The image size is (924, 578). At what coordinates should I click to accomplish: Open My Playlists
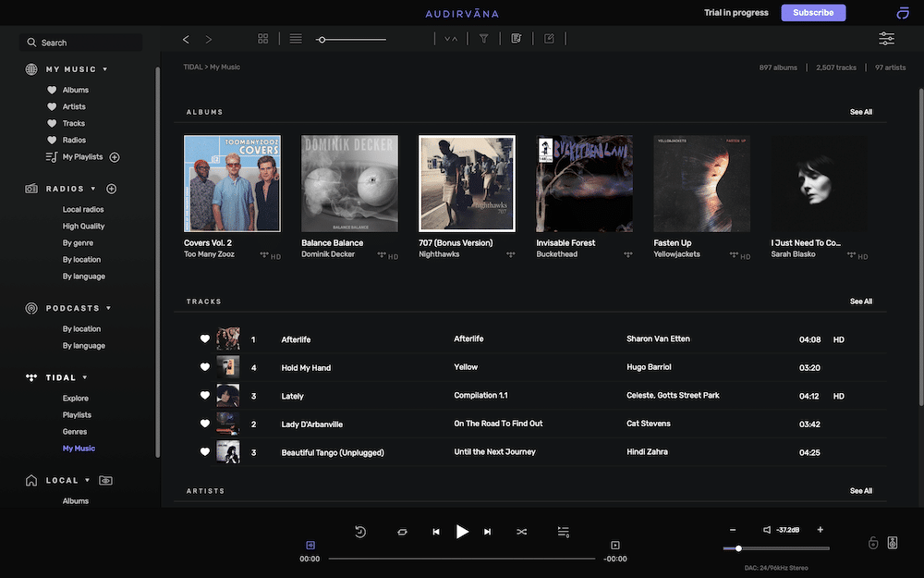click(x=82, y=157)
